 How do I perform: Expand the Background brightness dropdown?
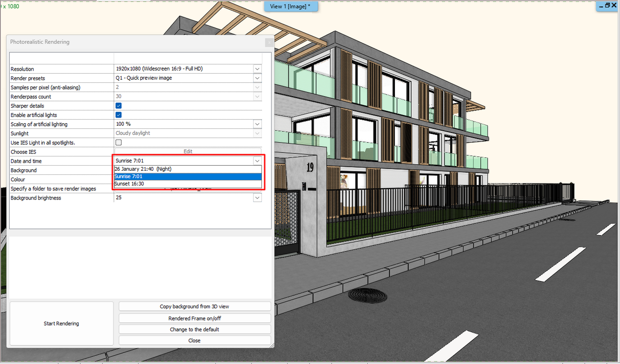257,198
